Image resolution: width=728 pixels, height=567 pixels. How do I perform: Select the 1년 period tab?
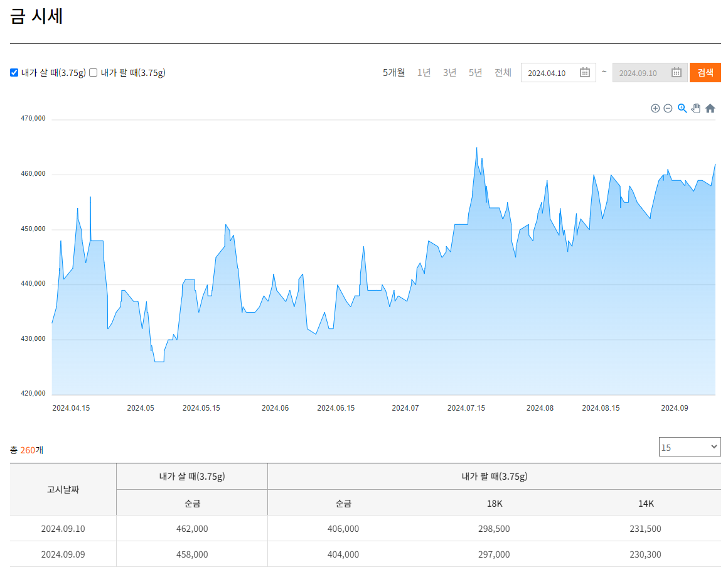(424, 72)
